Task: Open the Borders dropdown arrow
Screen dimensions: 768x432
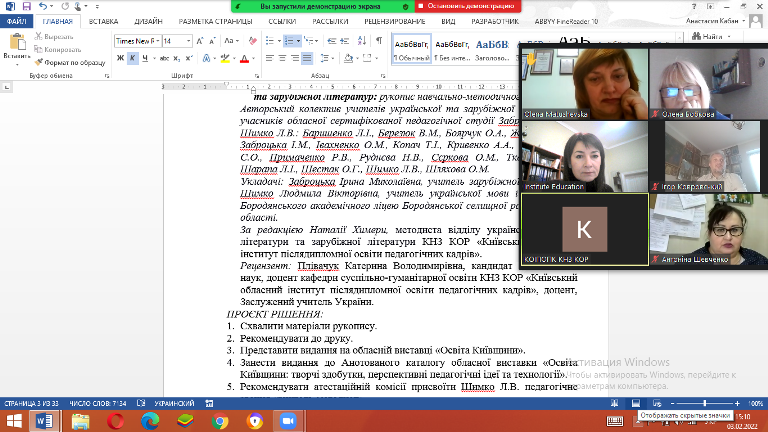Action: (x=376, y=58)
